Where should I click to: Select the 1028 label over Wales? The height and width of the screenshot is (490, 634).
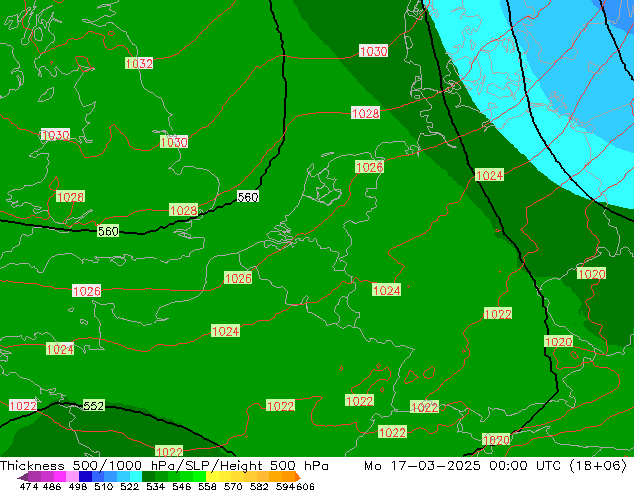[70, 196]
